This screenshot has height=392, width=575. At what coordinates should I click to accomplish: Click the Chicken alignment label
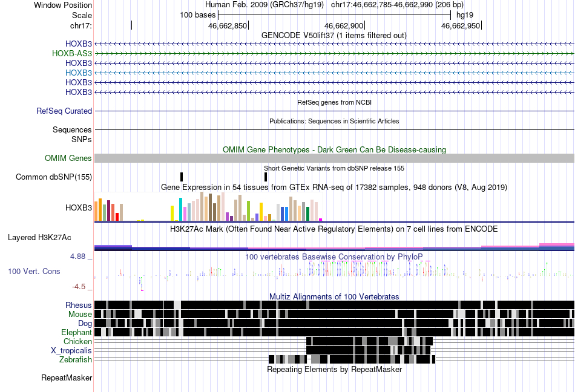[x=77, y=341]
